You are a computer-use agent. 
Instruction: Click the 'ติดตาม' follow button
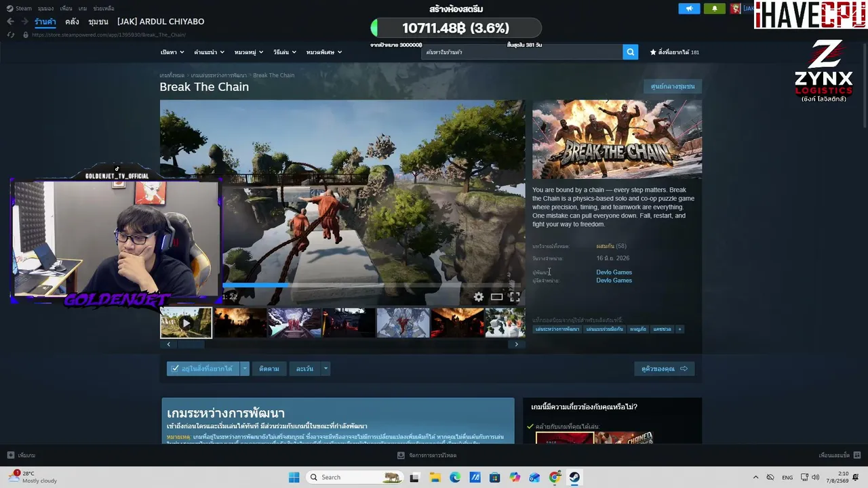click(x=269, y=369)
